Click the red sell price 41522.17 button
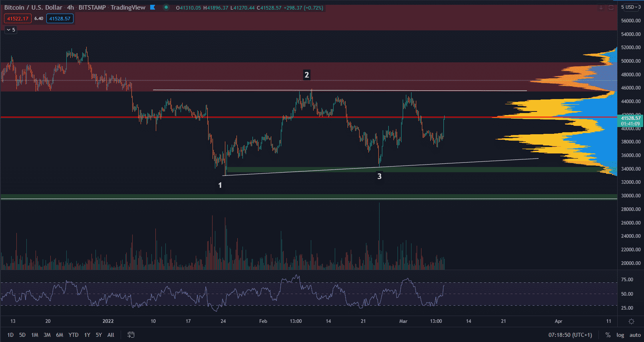This screenshot has width=644, height=342. 18,18
